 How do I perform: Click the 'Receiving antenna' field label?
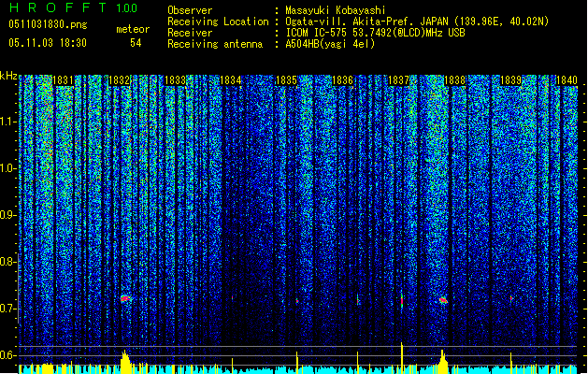pos(215,44)
